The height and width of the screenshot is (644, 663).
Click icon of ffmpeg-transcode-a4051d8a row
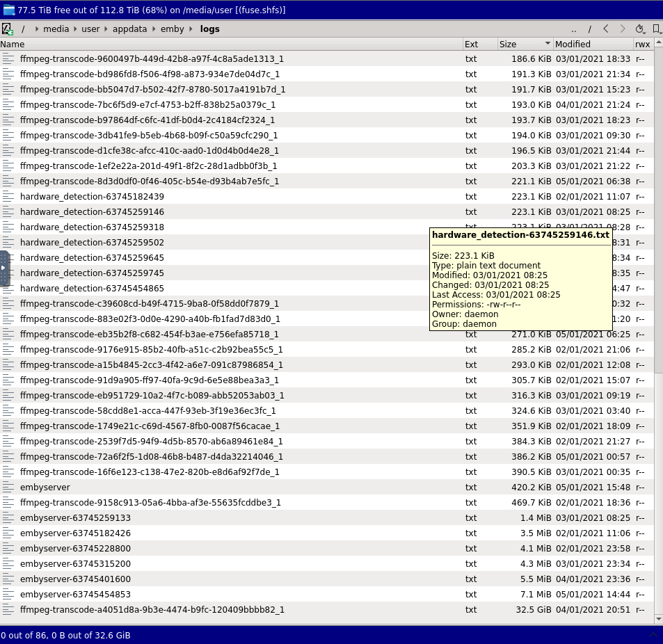(8, 609)
